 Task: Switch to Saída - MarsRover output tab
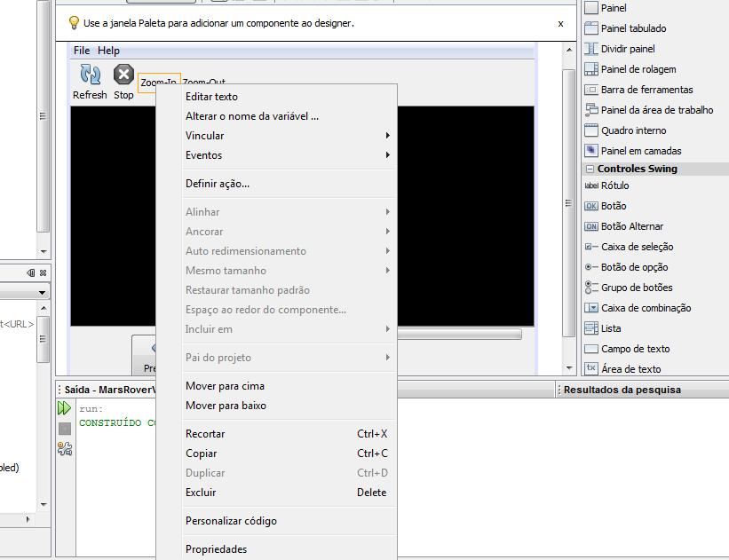[x=110, y=390]
